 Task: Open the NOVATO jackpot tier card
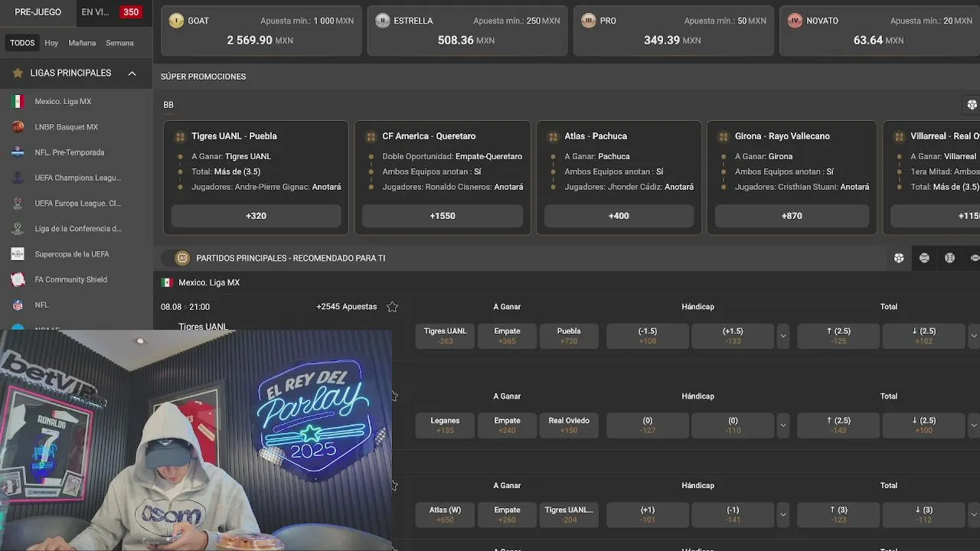tap(880, 31)
